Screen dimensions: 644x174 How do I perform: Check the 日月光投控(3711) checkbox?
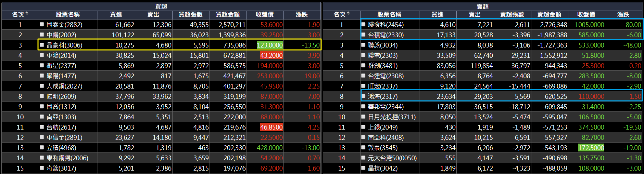coord(363,117)
